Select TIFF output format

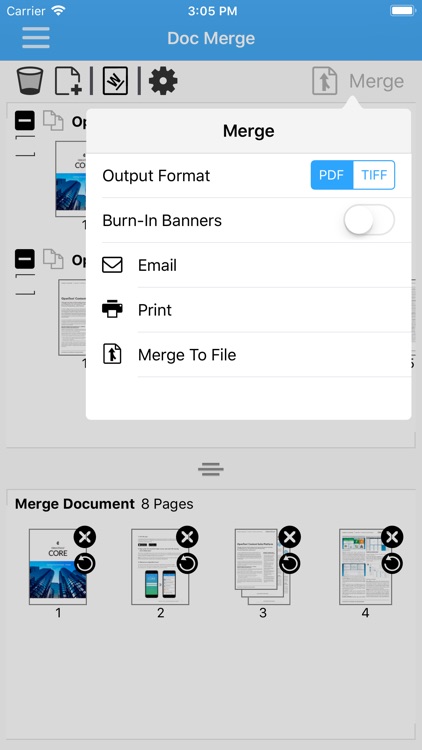374,175
